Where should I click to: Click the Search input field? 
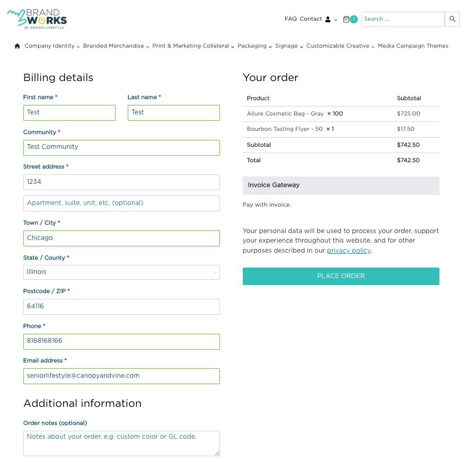coord(403,19)
